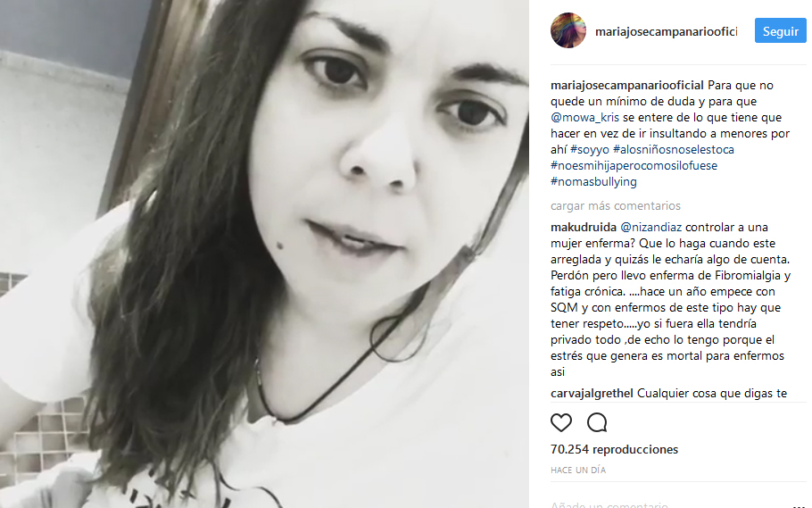Open mariajosecampanariooficial username in header
This screenshot has height=508, width=812.
click(x=666, y=31)
